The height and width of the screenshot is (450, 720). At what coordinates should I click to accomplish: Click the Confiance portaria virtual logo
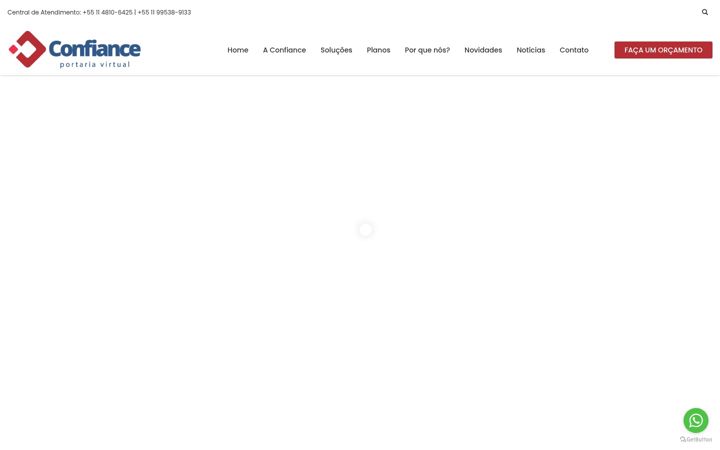pos(75,49)
